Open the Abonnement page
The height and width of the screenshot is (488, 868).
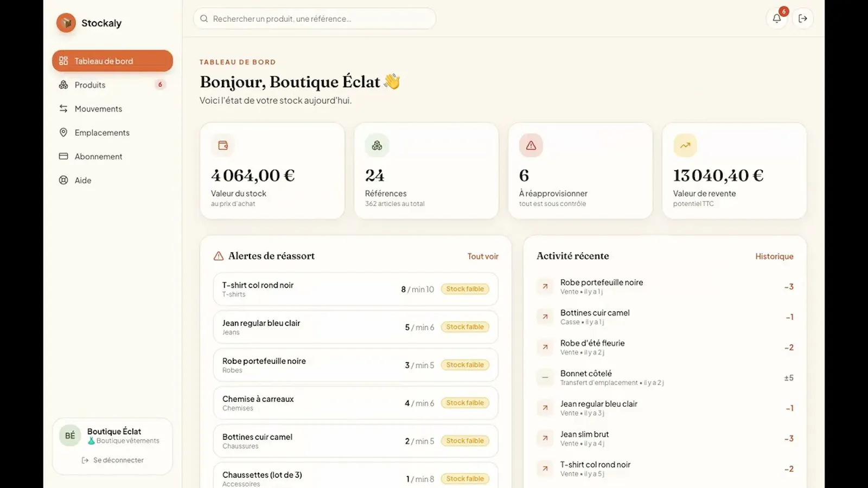click(112, 156)
